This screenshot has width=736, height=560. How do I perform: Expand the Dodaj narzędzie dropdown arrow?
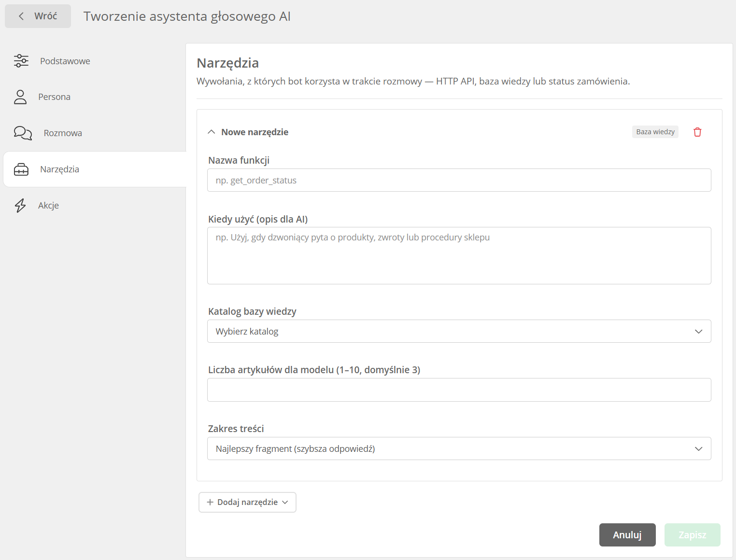pyautogui.click(x=285, y=502)
